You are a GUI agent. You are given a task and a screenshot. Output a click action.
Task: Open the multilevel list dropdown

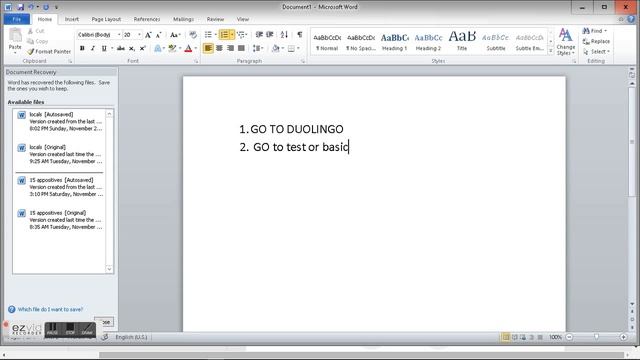tap(242, 35)
